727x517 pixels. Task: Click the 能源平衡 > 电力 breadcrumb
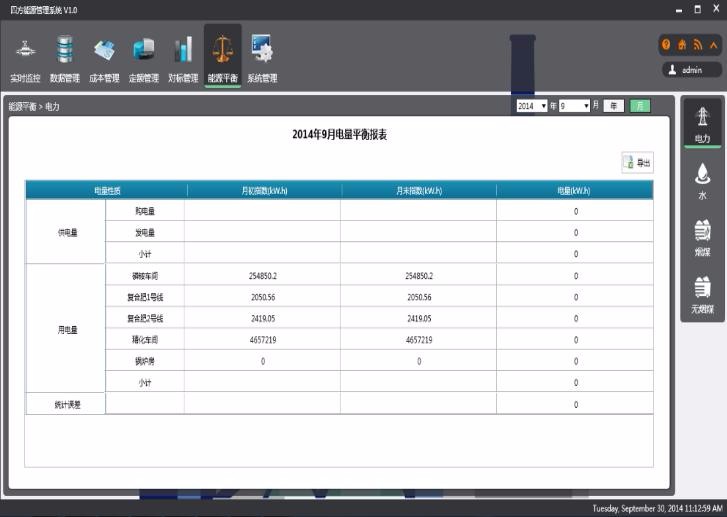point(34,107)
